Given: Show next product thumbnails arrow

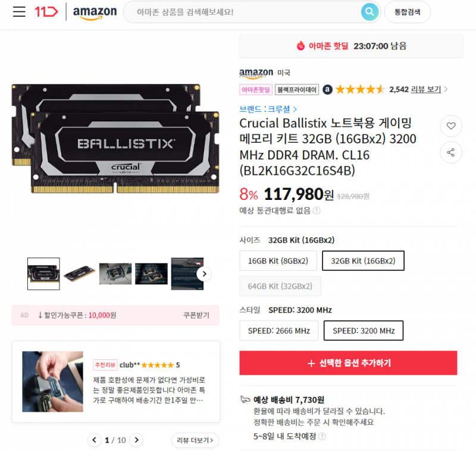Looking at the screenshot, I should point(204,274).
